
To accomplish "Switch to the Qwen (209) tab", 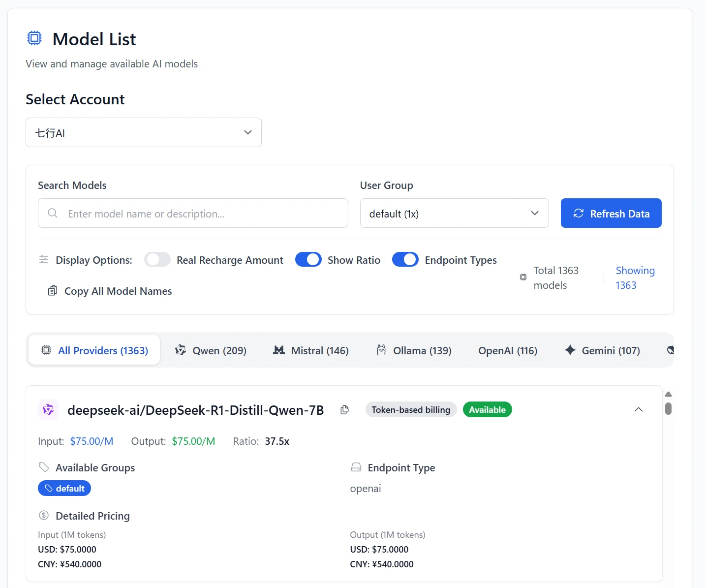I will coord(211,350).
